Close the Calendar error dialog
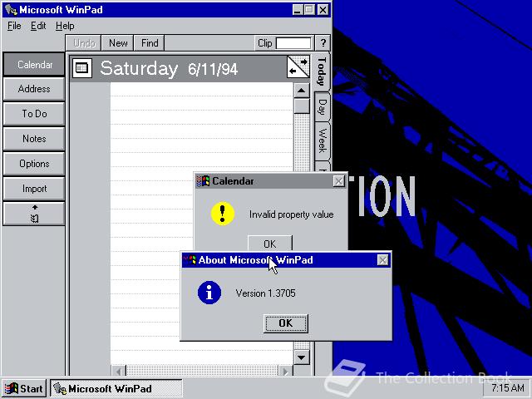The height and width of the screenshot is (399, 532). click(x=338, y=181)
